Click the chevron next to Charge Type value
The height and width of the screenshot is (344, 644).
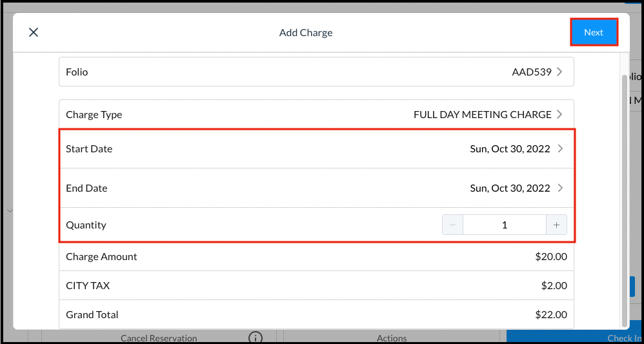[x=559, y=114]
